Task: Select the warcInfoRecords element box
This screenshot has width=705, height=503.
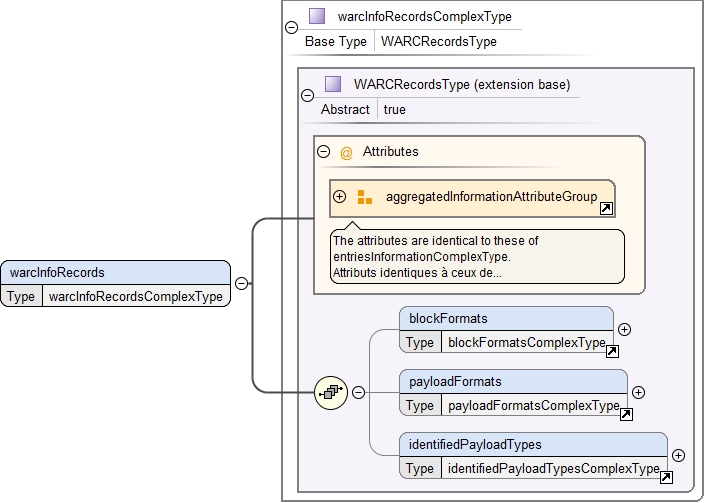Action: (x=116, y=284)
